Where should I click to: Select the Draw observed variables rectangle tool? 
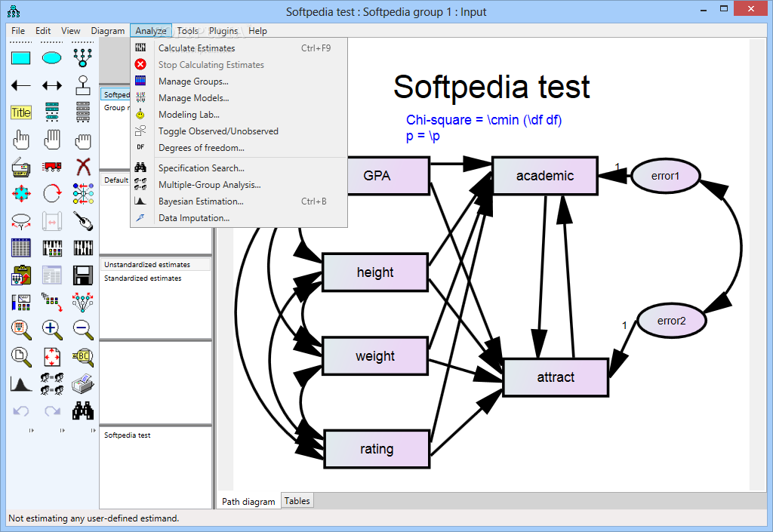click(20, 58)
